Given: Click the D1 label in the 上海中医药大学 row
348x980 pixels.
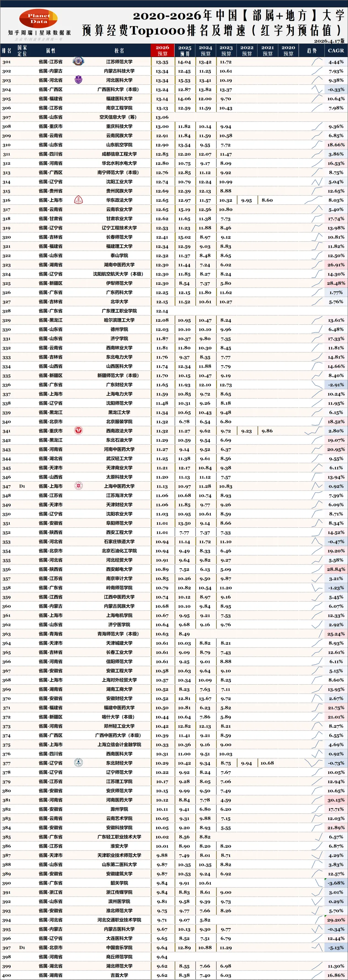Looking at the screenshot, I should coord(22,486).
